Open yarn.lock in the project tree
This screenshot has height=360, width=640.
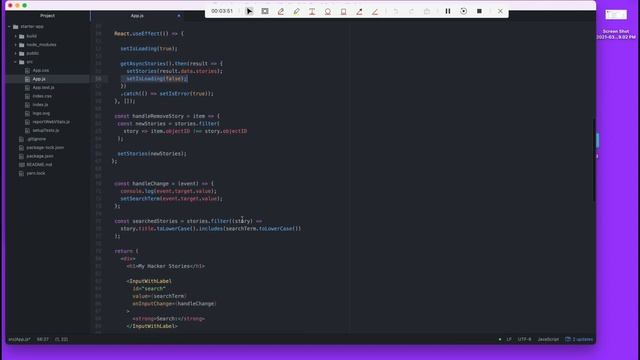tap(36, 173)
